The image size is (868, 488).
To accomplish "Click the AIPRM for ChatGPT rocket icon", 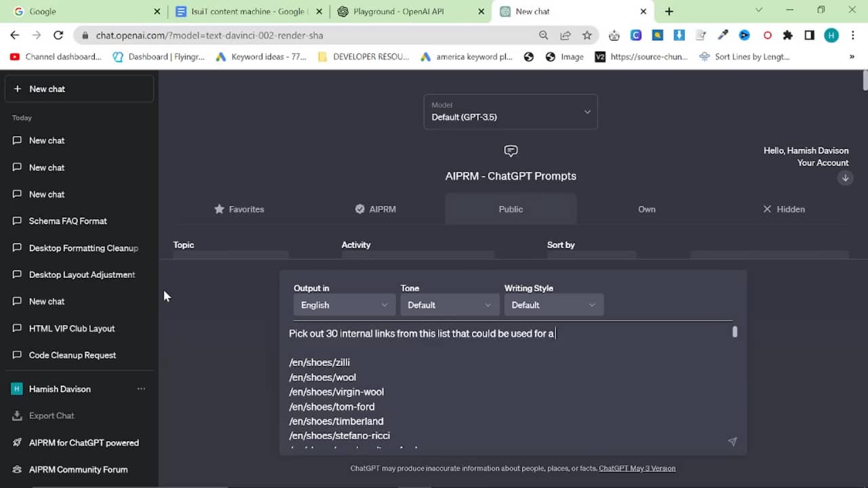I will pos(17,443).
